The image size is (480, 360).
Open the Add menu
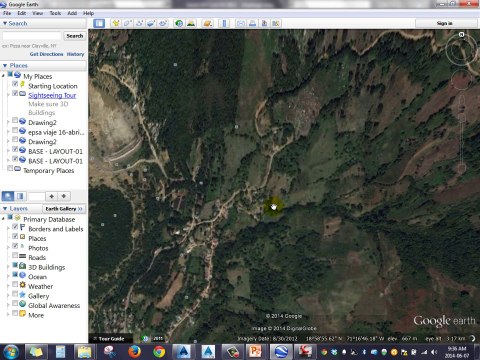coord(72,13)
